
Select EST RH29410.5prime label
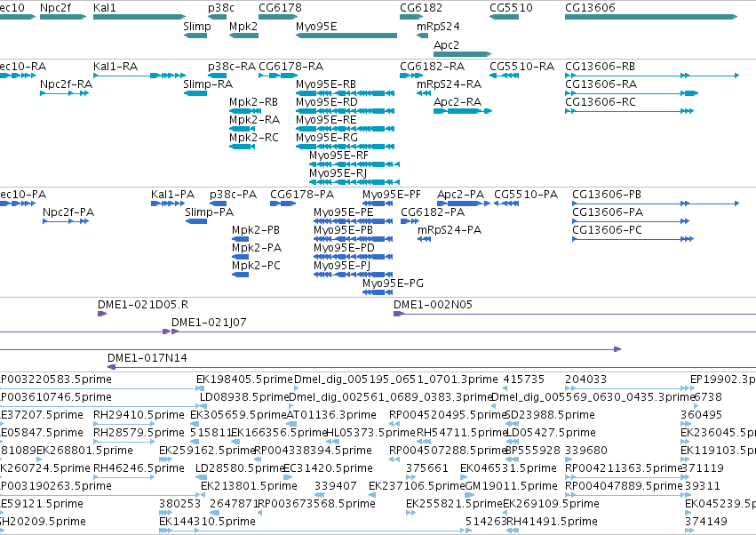[139, 415]
